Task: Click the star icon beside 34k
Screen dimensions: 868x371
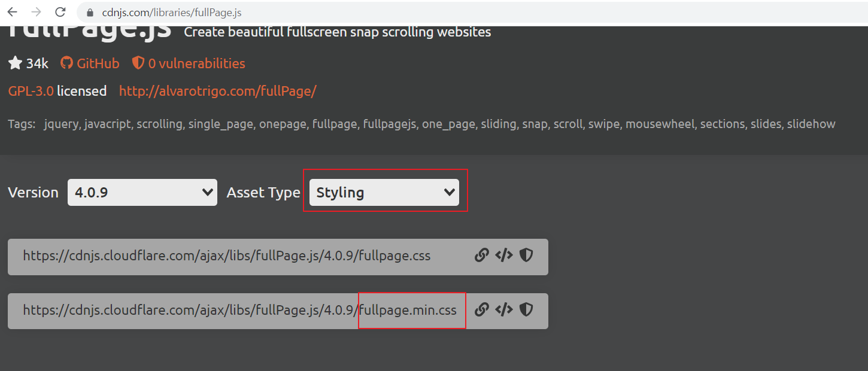Action: click(x=15, y=63)
